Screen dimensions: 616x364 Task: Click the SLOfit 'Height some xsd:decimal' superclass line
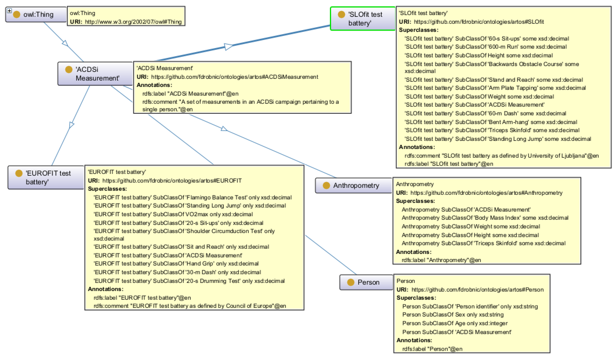[x=479, y=55]
